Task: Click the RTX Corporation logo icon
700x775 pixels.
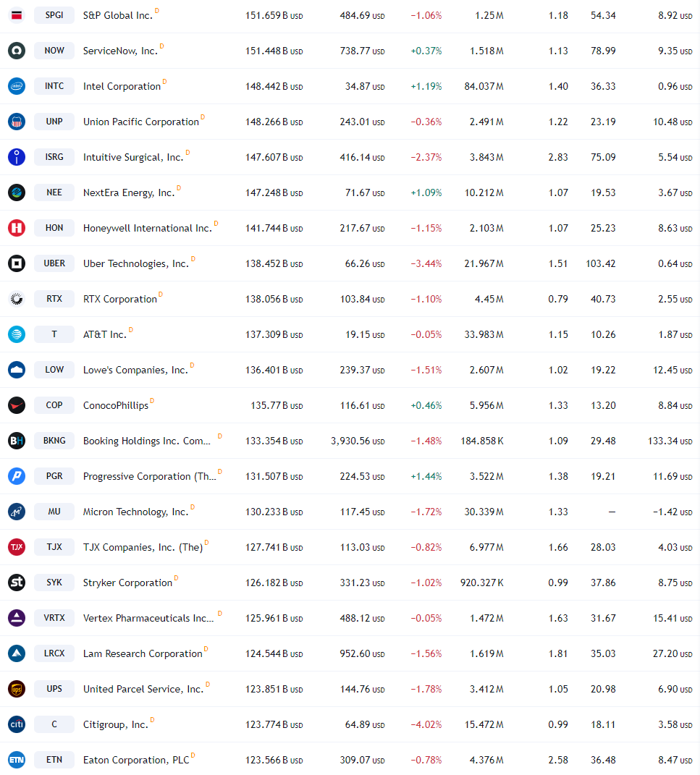Action: (x=17, y=299)
